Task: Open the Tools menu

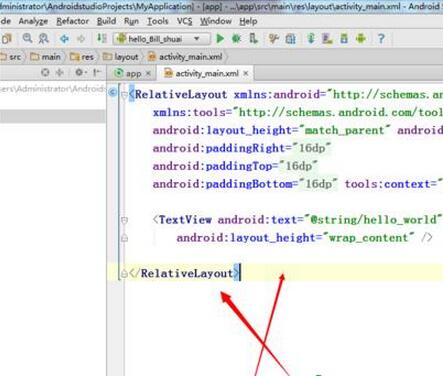Action: (x=158, y=21)
